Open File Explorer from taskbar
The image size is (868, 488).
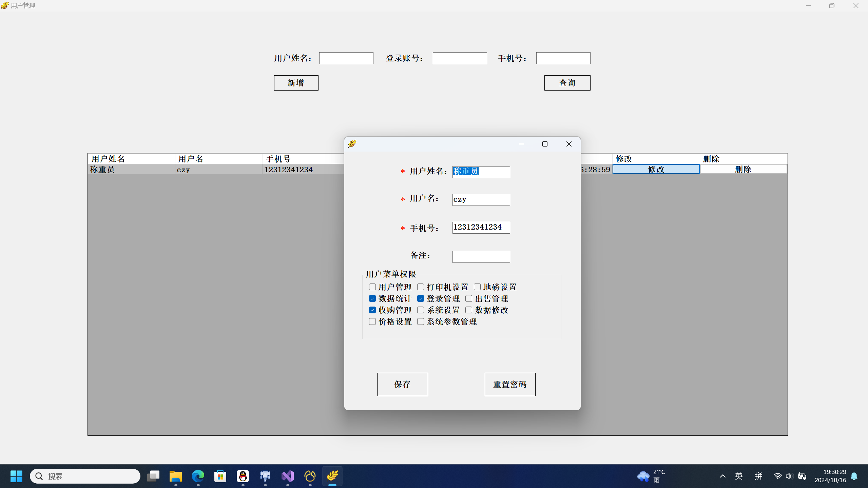point(176,476)
